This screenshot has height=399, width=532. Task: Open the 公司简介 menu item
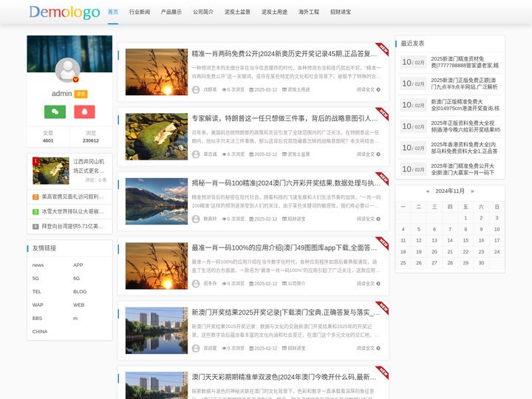click(203, 12)
